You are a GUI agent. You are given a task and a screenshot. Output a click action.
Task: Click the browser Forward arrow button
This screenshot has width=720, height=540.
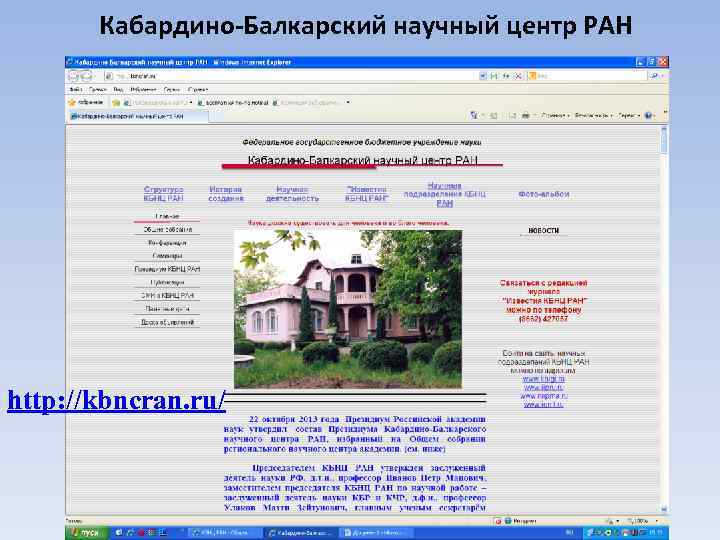(87, 76)
